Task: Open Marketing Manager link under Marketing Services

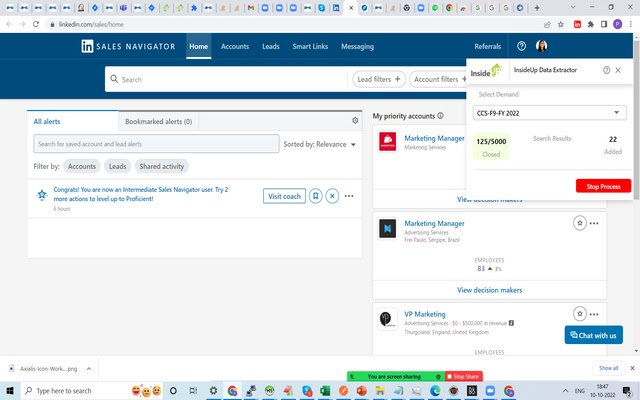Action: [x=434, y=138]
